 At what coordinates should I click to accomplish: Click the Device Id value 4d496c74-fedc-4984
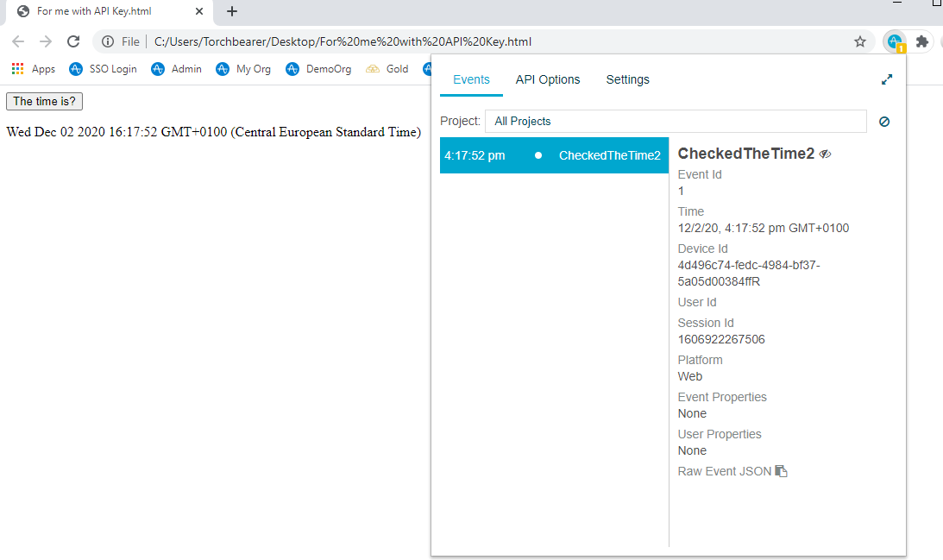(x=749, y=273)
